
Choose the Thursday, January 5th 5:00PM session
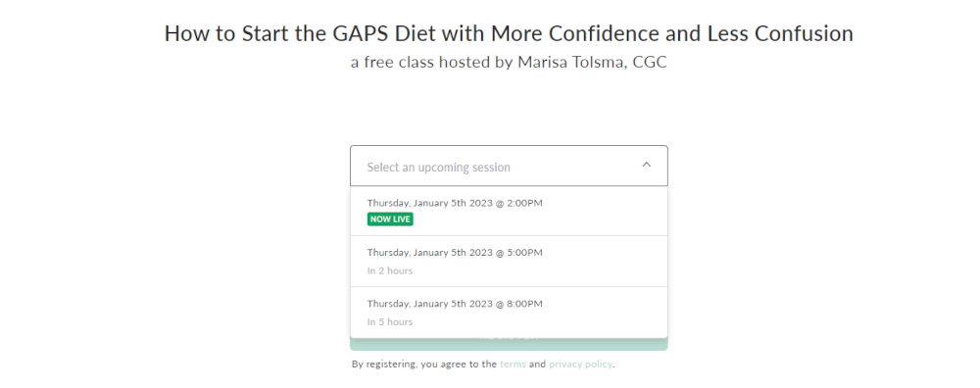click(509, 262)
